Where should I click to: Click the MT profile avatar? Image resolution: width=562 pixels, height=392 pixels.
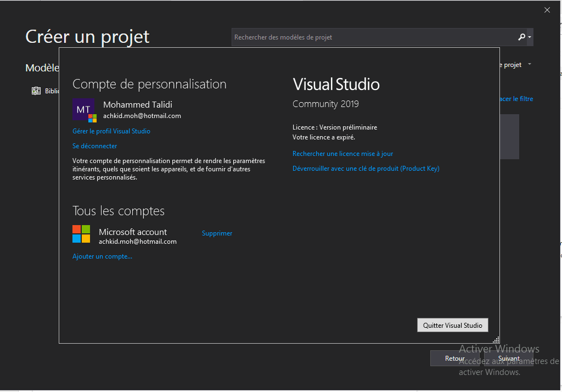coord(84,110)
